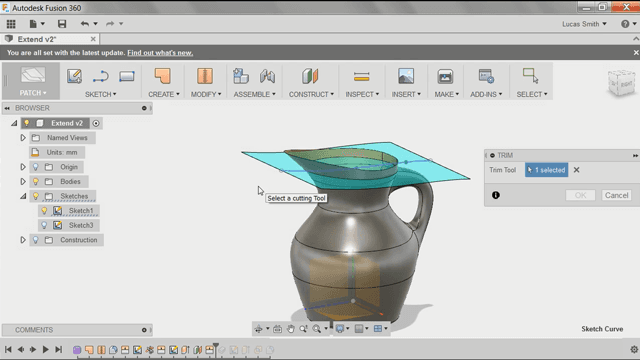The height and width of the screenshot is (360, 640).
Task: Click the ViewCube in the corner
Action: point(621,83)
